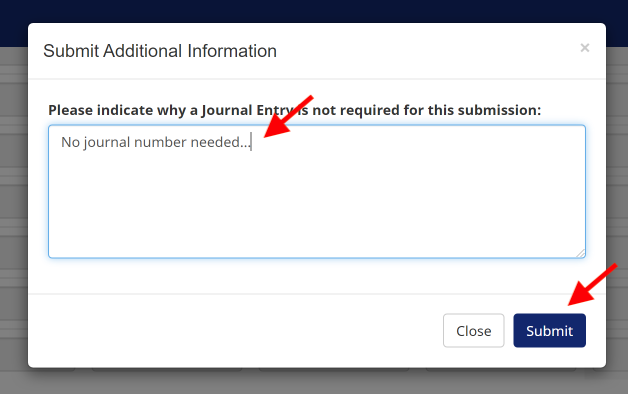Click the blank header area beside the title
The width and height of the screenshot is (628, 394).
pyautogui.click(x=425, y=51)
